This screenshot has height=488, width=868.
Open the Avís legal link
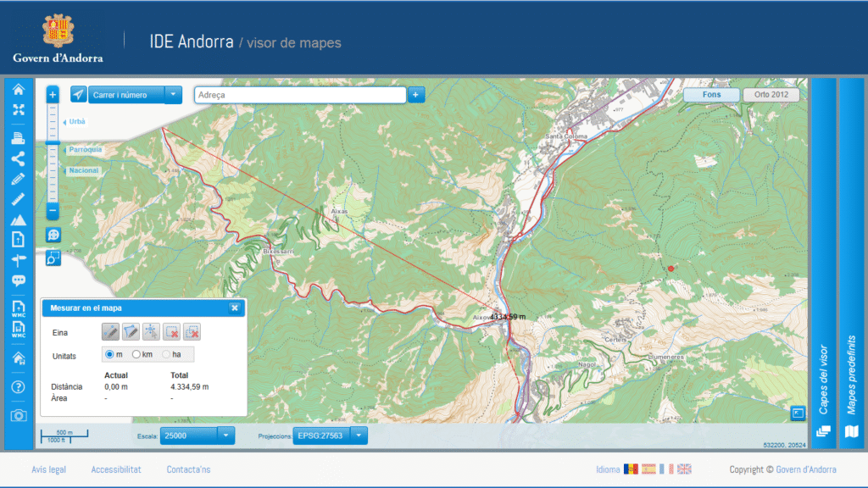point(48,469)
